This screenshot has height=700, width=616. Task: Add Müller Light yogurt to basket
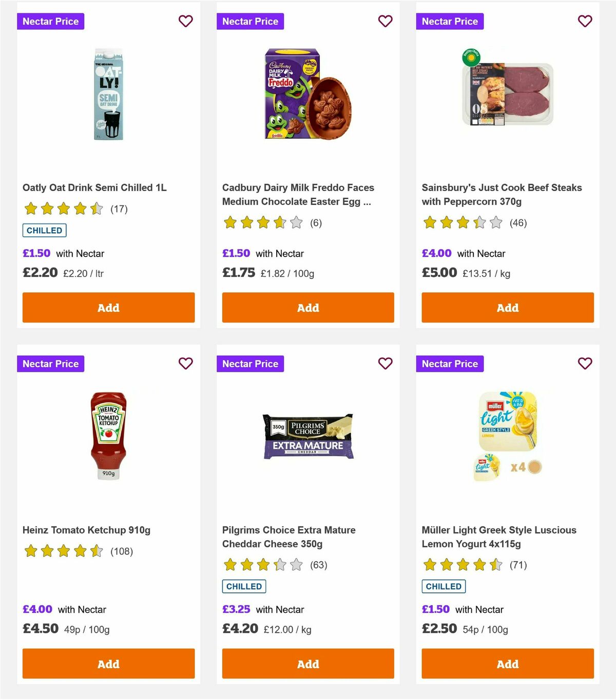coord(507,664)
